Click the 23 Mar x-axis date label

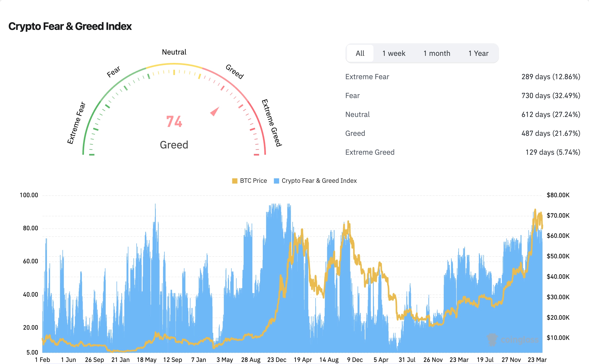pyautogui.click(x=537, y=360)
